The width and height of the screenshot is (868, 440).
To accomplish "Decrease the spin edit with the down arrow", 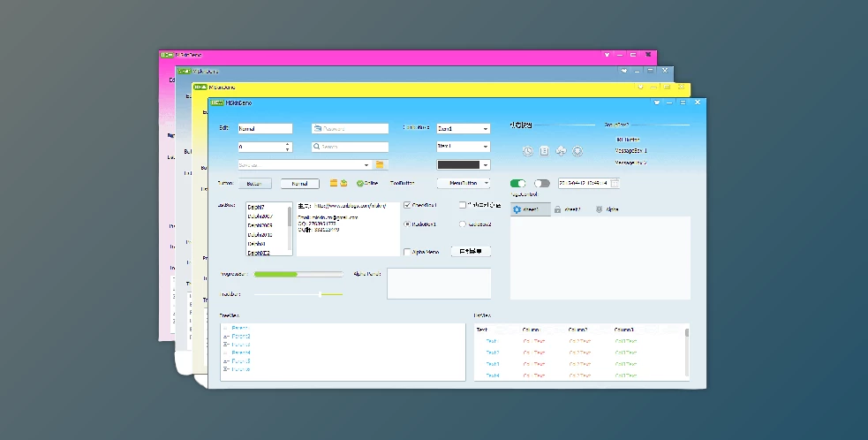I will tap(287, 149).
